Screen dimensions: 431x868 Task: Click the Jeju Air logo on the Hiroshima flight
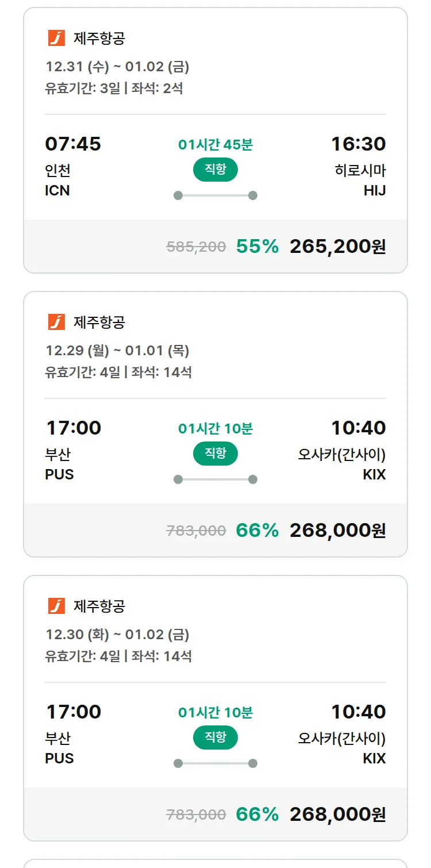56,38
